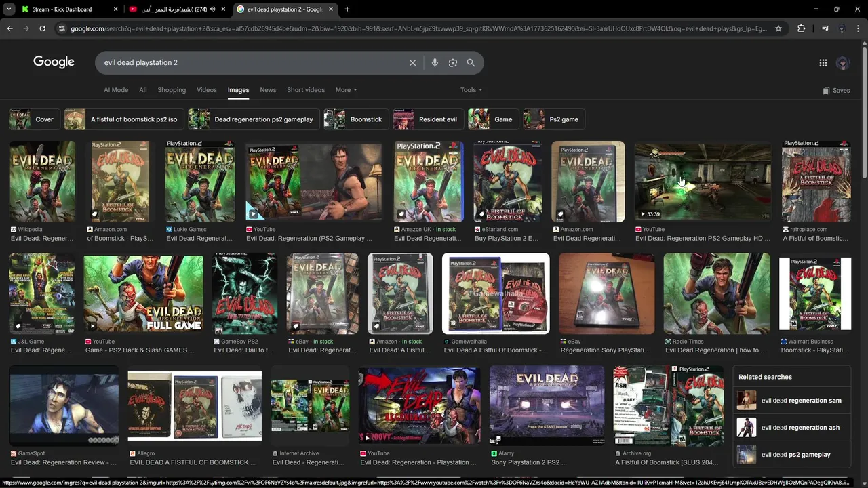
Task: Expand the Tools dropdown
Action: point(471,90)
